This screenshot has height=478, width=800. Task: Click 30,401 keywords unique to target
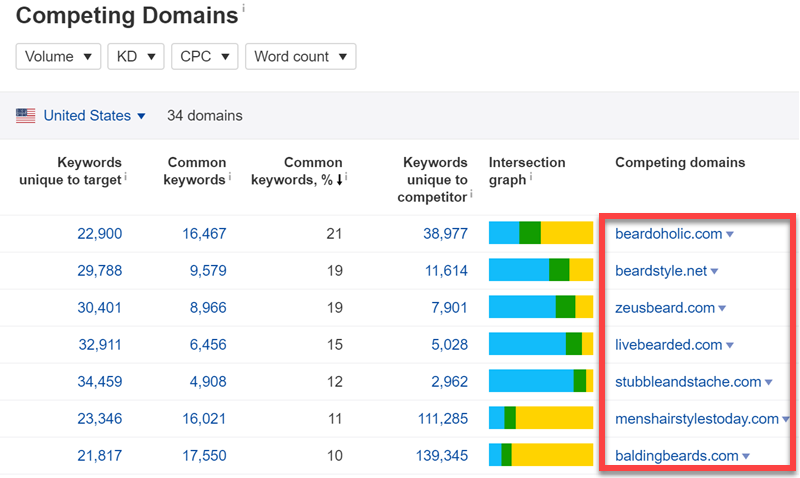(99, 308)
